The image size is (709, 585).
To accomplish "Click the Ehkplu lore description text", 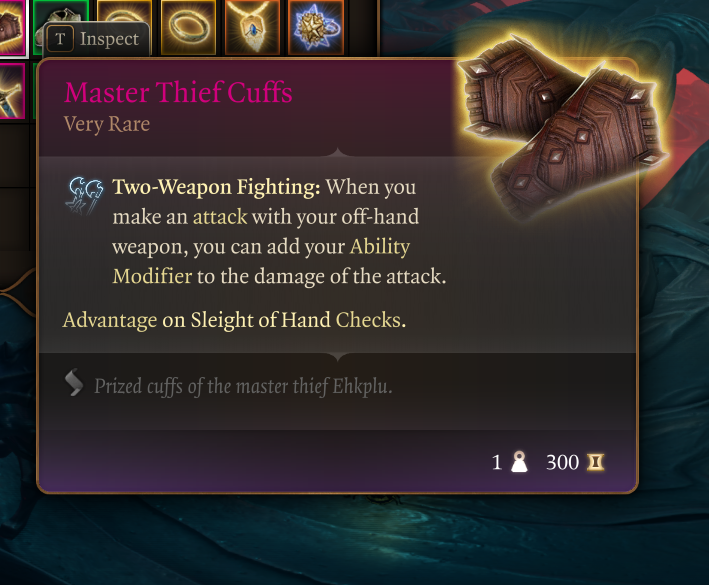I will pos(243,387).
